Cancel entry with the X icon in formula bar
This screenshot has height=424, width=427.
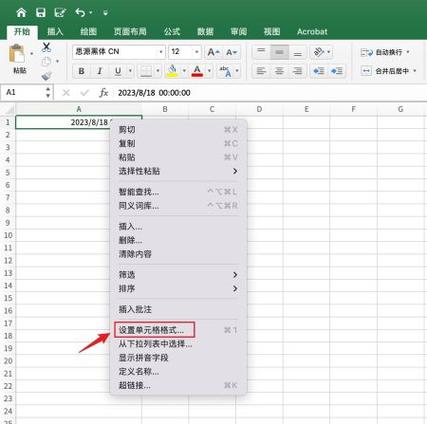pyautogui.click(x=66, y=93)
